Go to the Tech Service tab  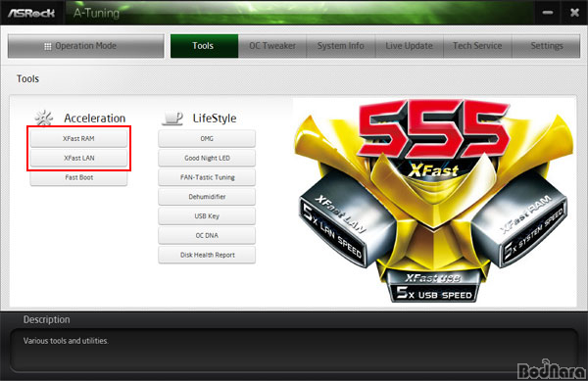pyautogui.click(x=477, y=46)
